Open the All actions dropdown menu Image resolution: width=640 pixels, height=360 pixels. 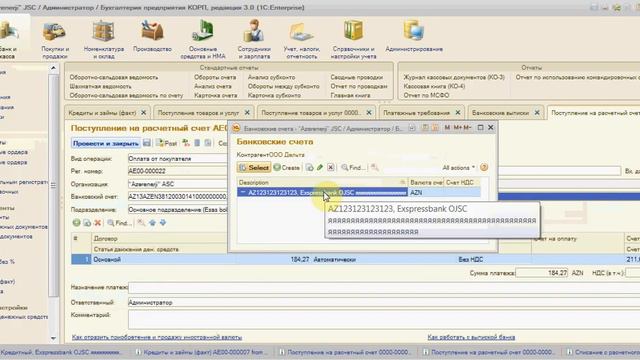pos(458,167)
